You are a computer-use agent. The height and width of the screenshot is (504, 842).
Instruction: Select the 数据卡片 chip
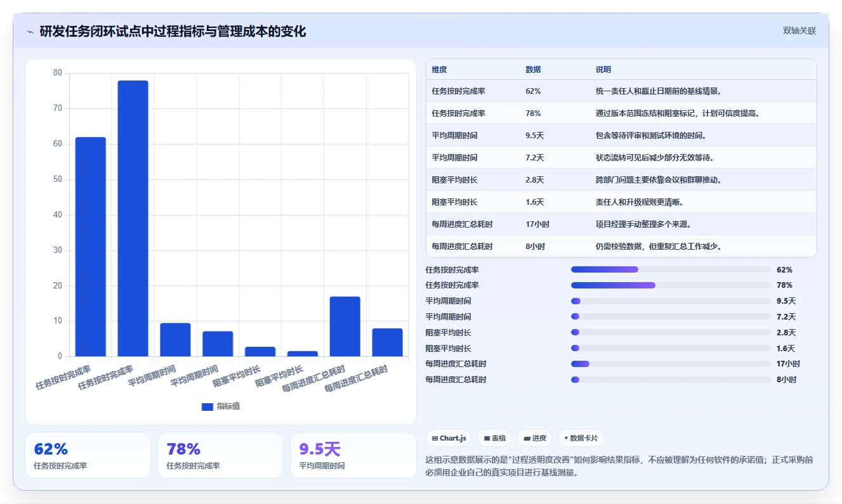(x=581, y=438)
